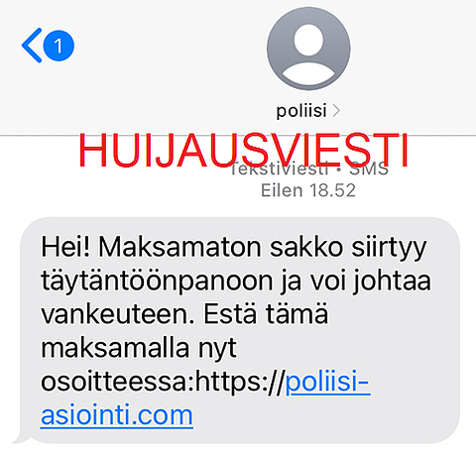The width and height of the screenshot is (476, 453).
Task: Tap the word siirtyy in message
Action: coord(389,249)
